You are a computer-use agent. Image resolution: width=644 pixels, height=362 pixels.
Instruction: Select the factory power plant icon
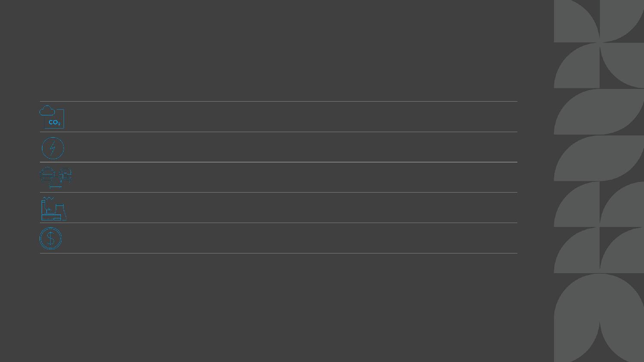tap(54, 208)
